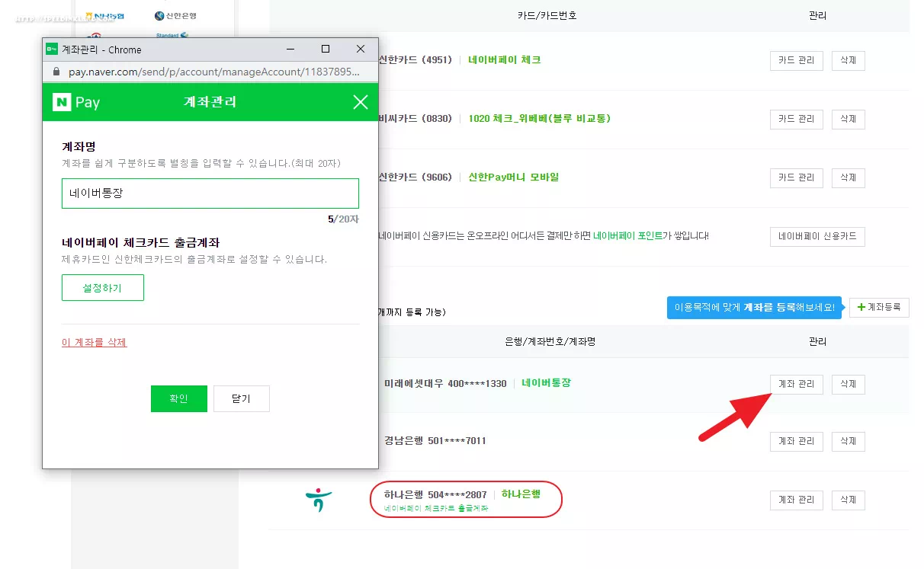Click the NH농협 bank logo in the background page

[105, 16]
